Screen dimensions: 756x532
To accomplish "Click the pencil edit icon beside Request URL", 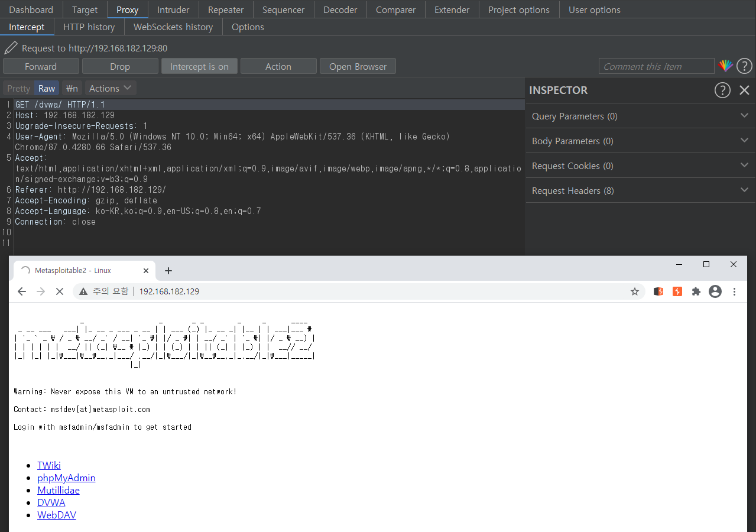I will pos(11,48).
